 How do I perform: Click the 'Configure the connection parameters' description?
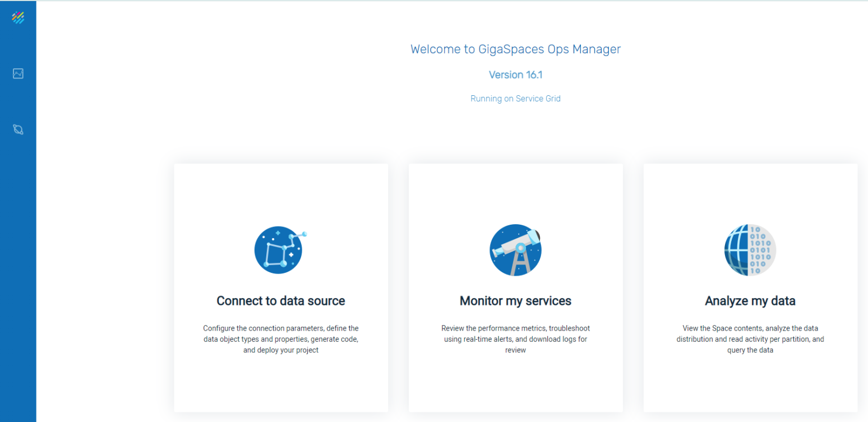[281, 339]
